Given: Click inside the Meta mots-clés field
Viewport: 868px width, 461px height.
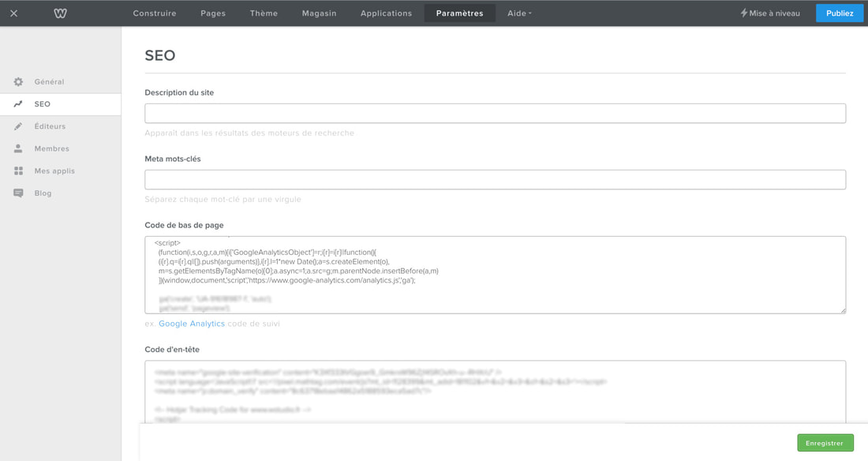Looking at the screenshot, I should click(495, 179).
